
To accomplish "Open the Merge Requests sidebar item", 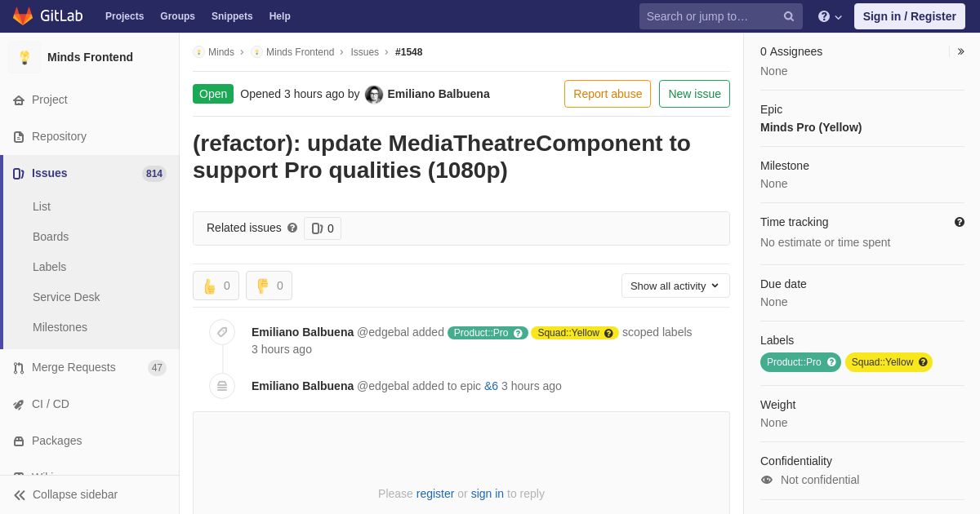I will pyautogui.click(x=90, y=367).
